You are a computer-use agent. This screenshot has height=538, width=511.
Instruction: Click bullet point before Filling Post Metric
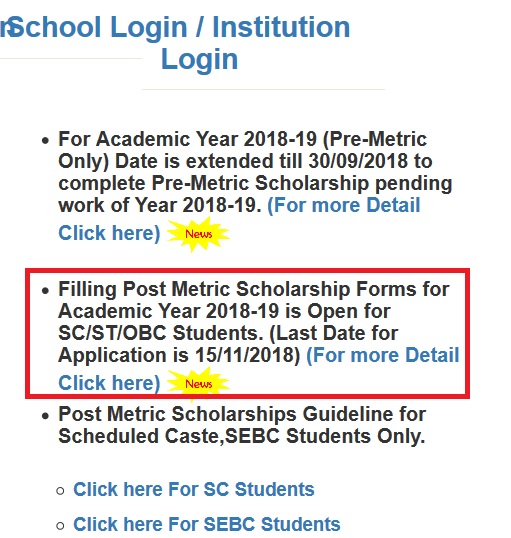[x=45, y=291]
